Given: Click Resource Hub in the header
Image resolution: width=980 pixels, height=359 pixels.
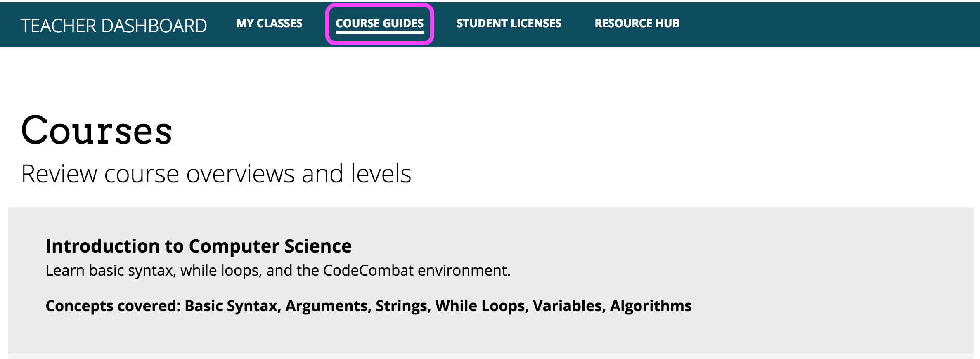Looking at the screenshot, I should pos(637,24).
